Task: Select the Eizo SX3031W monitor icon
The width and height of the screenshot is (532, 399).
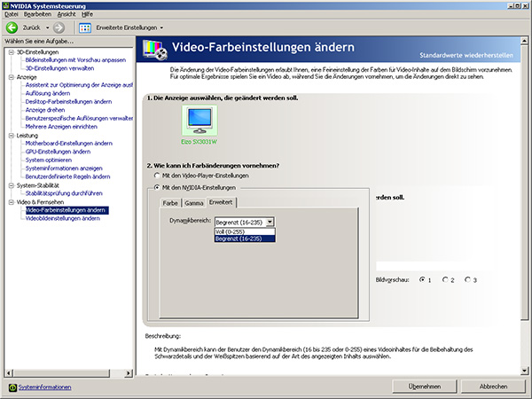Action: tap(199, 120)
